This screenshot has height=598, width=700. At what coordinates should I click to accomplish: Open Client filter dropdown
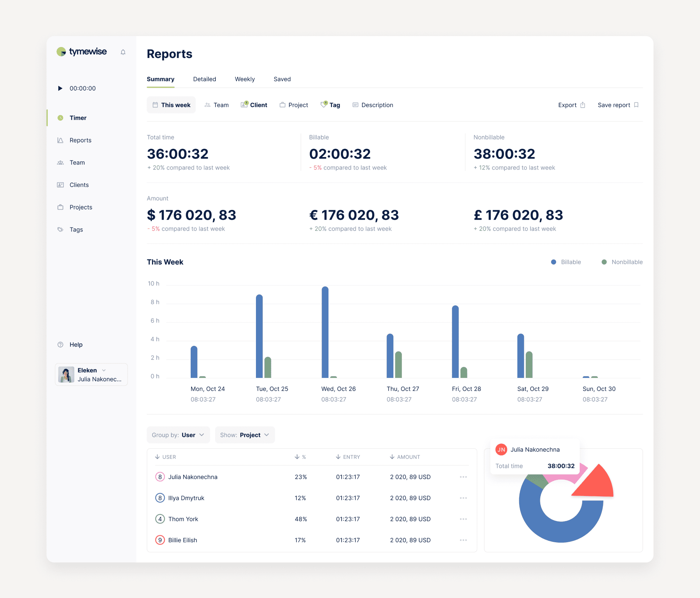254,105
